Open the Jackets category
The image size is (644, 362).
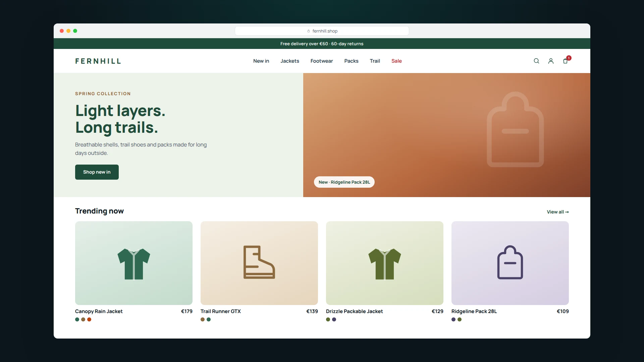click(x=290, y=61)
